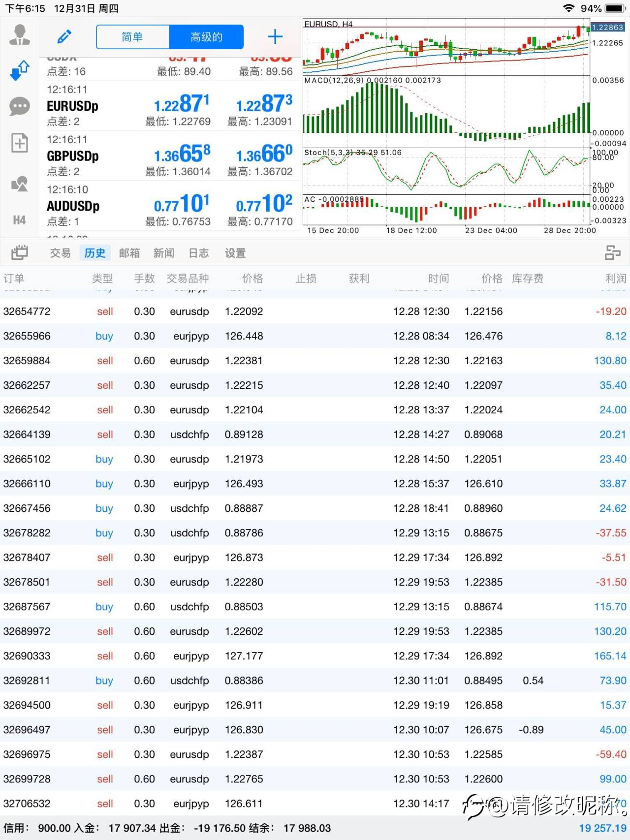The image size is (630, 840).
Task: Select the 历史 tab
Action: [95, 253]
